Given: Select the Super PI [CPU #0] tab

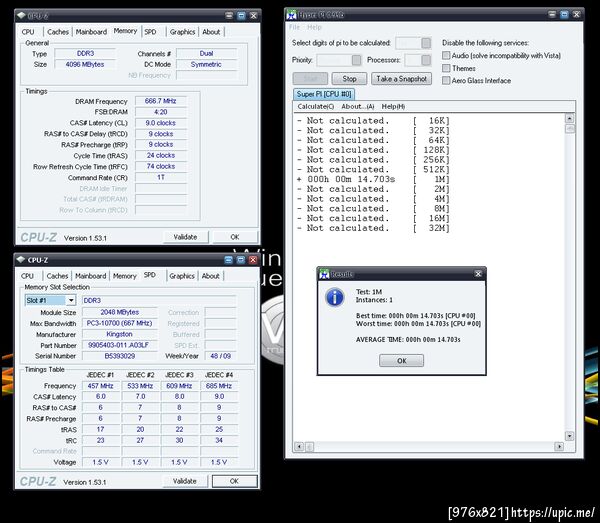Looking at the screenshot, I should click(324, 94).
